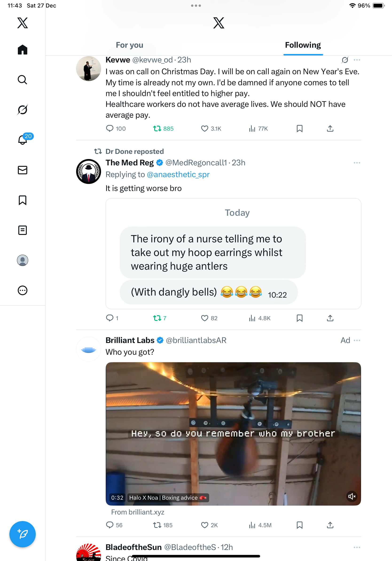Select the Following tab
This screenshot has width=392, height=561.
(x=303, y=45)
